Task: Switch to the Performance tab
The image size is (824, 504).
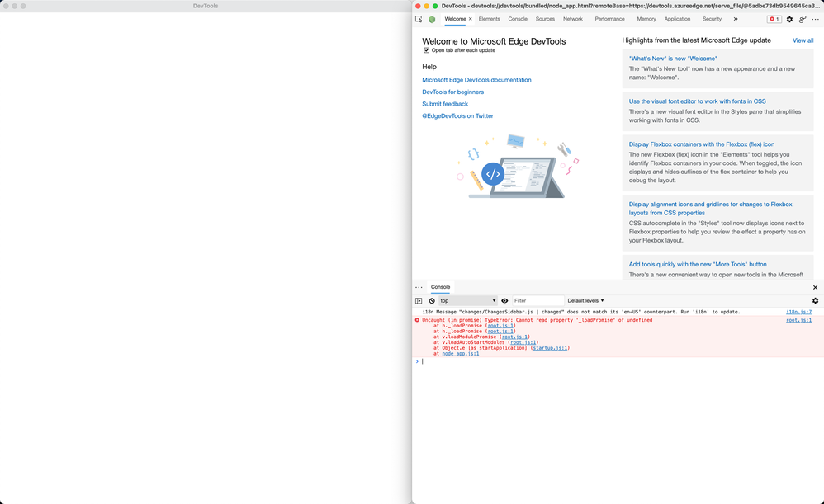Action: pyautogui.click(x=609, y=19)
